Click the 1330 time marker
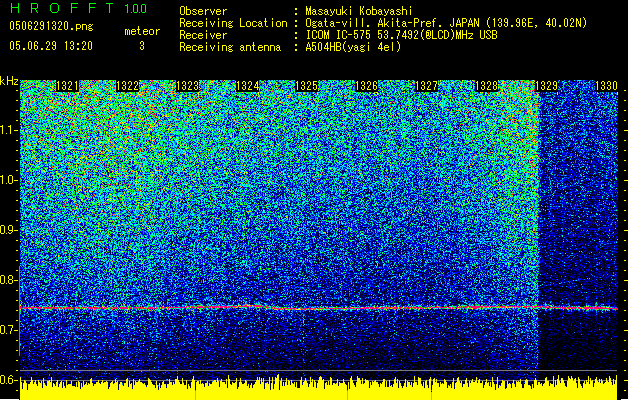Viewport: 629px width, 400px height. (x=606, y=86)
